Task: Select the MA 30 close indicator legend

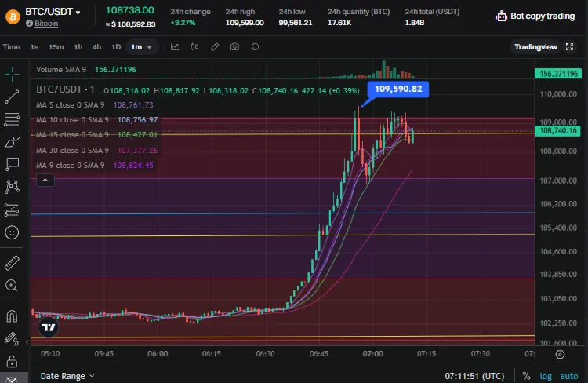Action: point(96,150)
